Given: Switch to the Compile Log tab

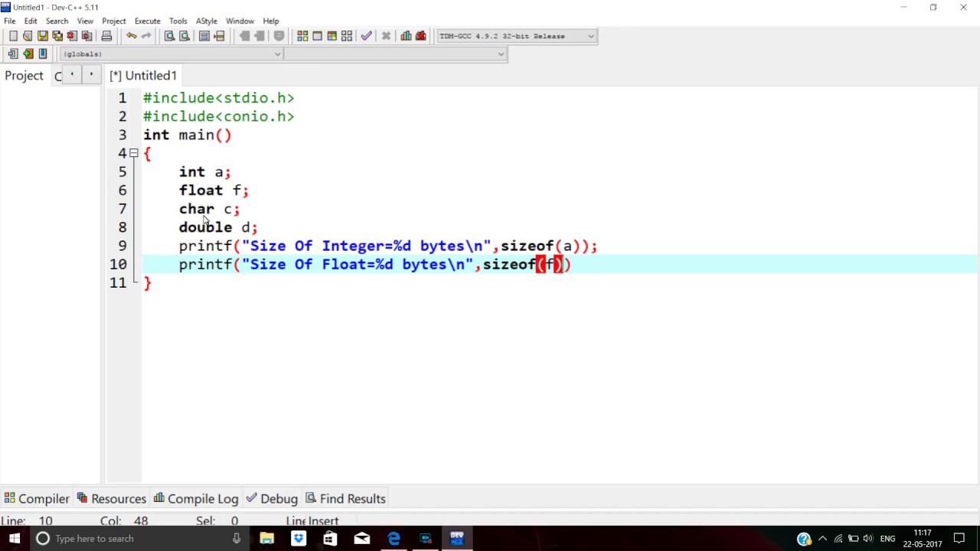Looking at the screenshot, I should (x=202, y=498).
